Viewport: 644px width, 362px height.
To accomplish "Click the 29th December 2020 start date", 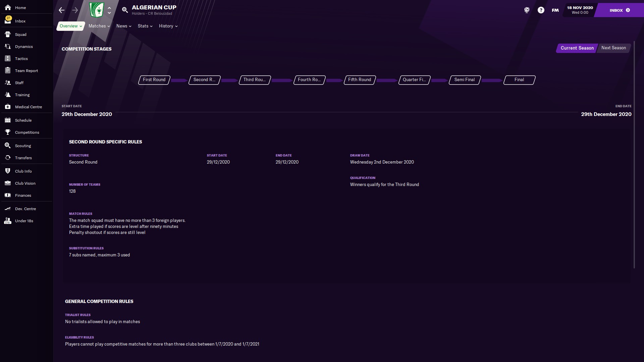I will pyautogui.click(x=87, y=114).
